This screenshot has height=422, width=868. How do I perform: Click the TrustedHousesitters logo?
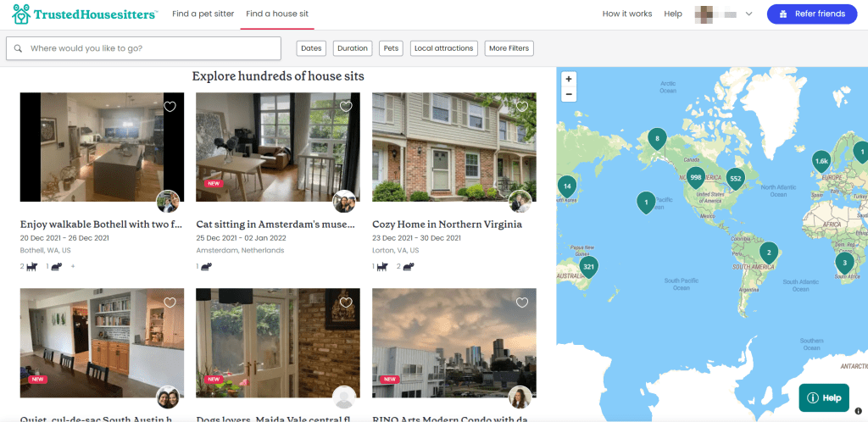pyautogui.click(x=85, y=14)
